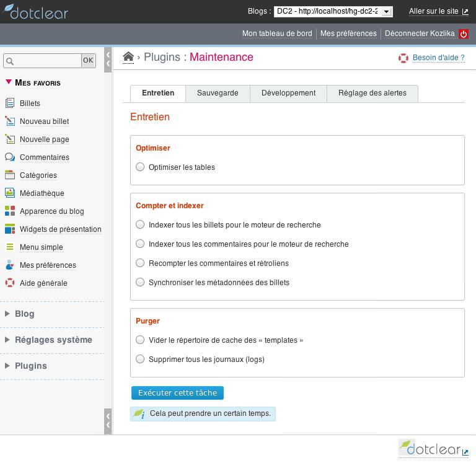
Task: Click the red power disconnect icon
Action: [x=463, y=34]
